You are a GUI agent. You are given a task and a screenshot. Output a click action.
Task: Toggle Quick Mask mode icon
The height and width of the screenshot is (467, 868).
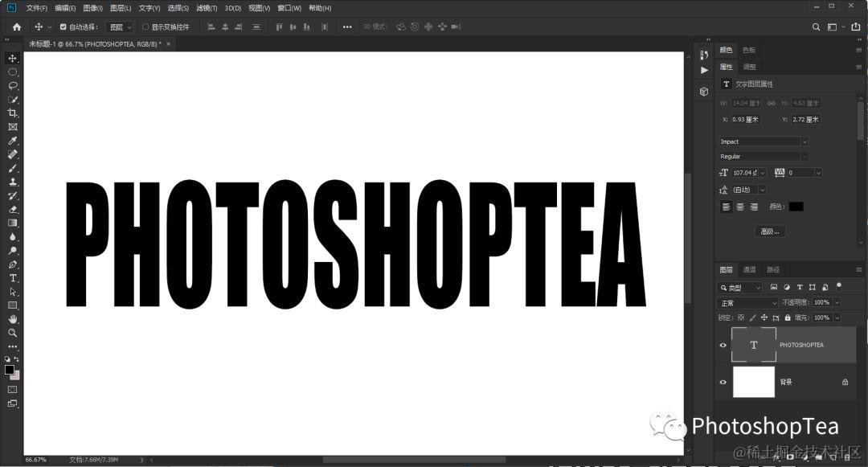pyautogui.click(x=12, y=390)
